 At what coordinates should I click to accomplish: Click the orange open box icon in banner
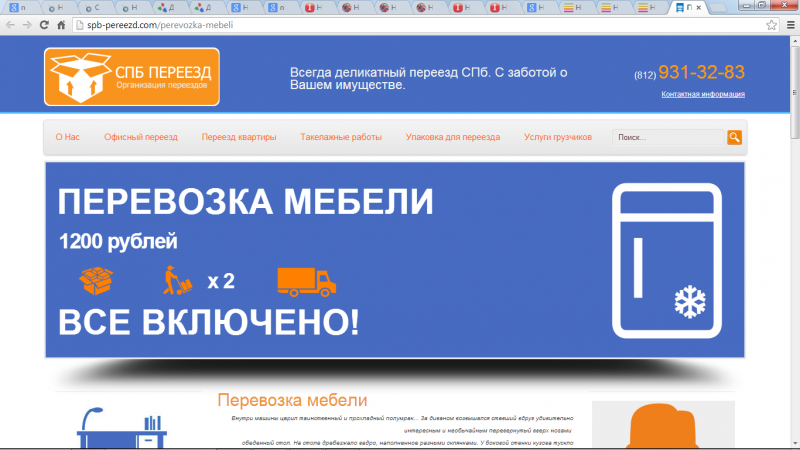(x=97, y=281)
